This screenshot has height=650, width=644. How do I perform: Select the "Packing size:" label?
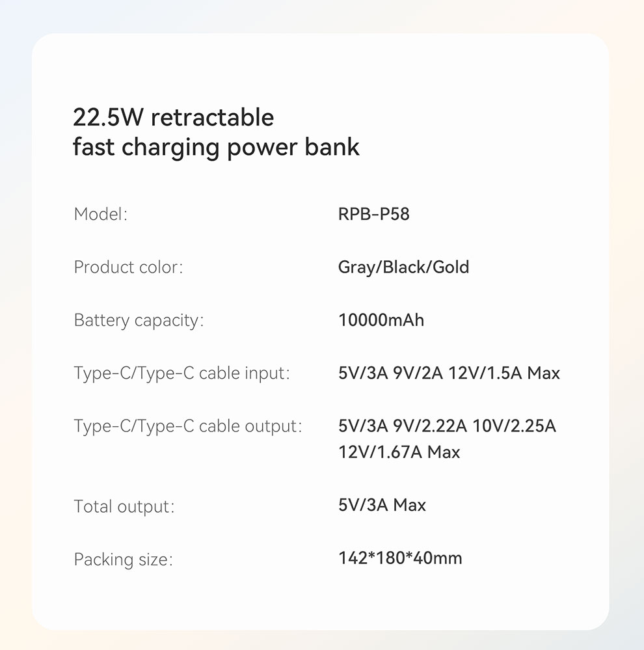pos(124,559)
